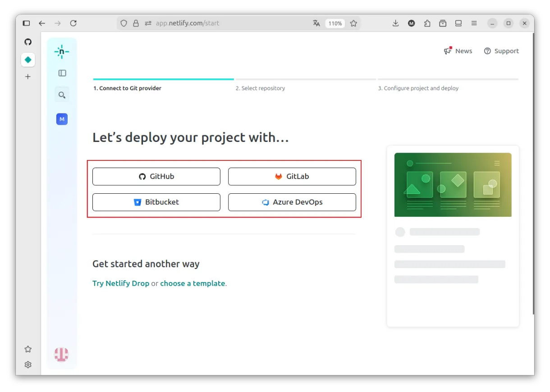Follow the choose a template link
The width and height of the screenshot is (550, 392).
point(192,283)
